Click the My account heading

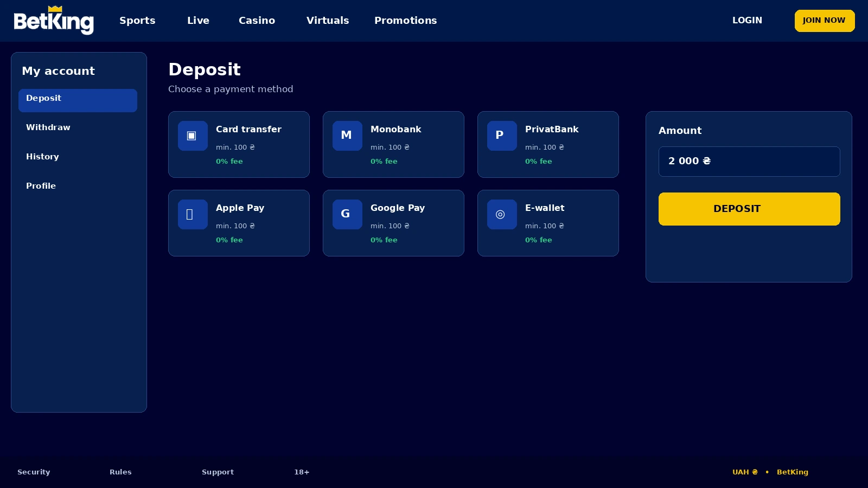coord(58,71)
